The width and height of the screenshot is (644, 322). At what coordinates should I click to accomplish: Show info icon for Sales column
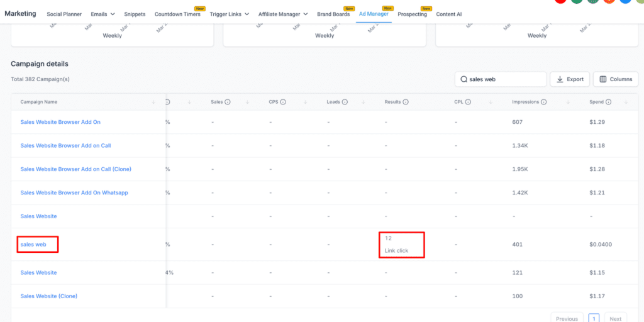point(227,102)
